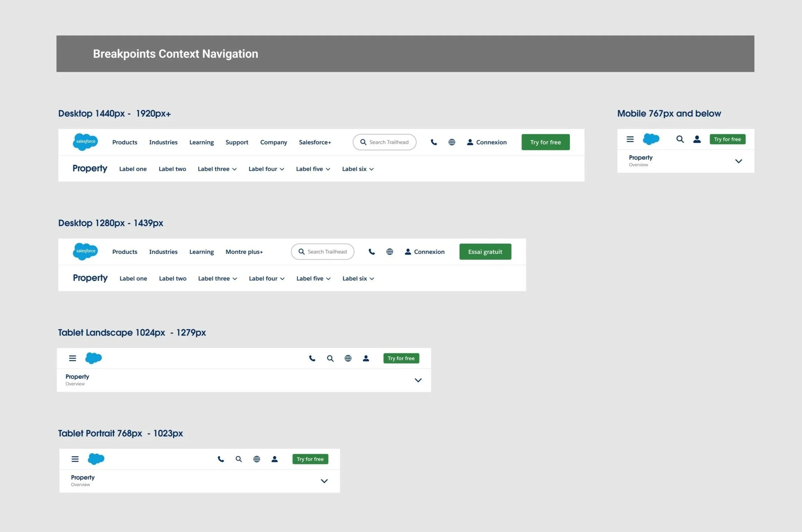Click search magnifier in the mobile nav
Image resolution: width=802 pixels, height=532 pixels.
680,139
